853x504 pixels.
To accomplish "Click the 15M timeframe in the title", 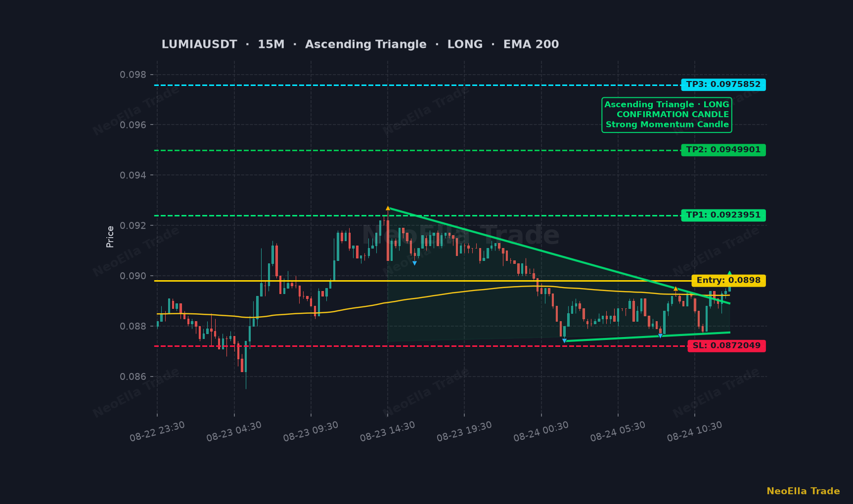I will pos(271,44).
